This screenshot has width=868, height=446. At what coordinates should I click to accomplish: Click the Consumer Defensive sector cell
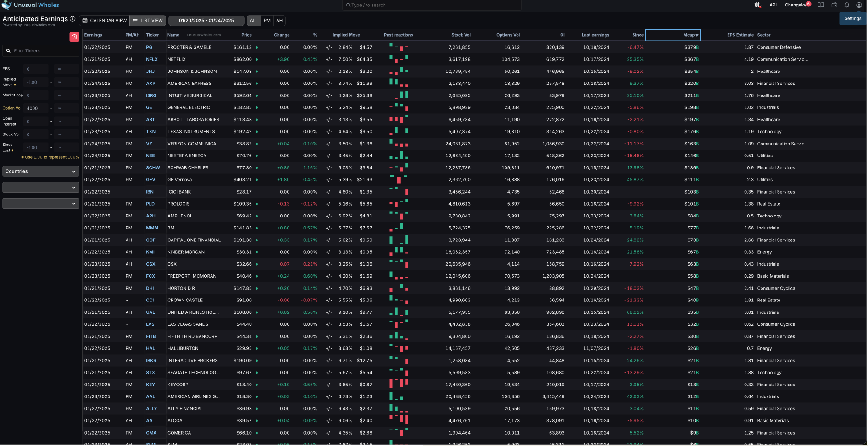point(779,48)
